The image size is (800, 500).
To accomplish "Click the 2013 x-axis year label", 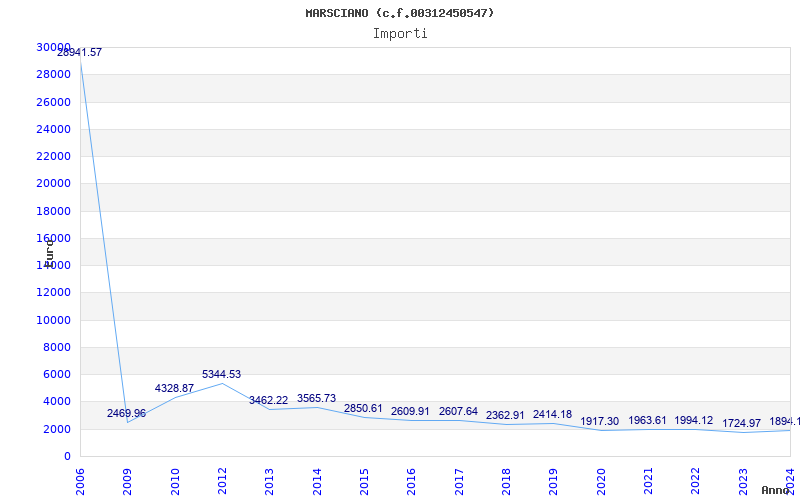I will coord(269,482).
